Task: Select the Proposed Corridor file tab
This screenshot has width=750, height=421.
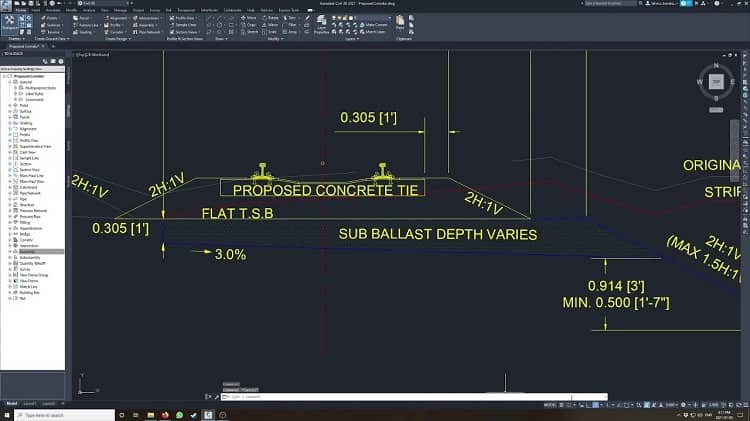Action: pyautogui.click(x=24, y=46)
